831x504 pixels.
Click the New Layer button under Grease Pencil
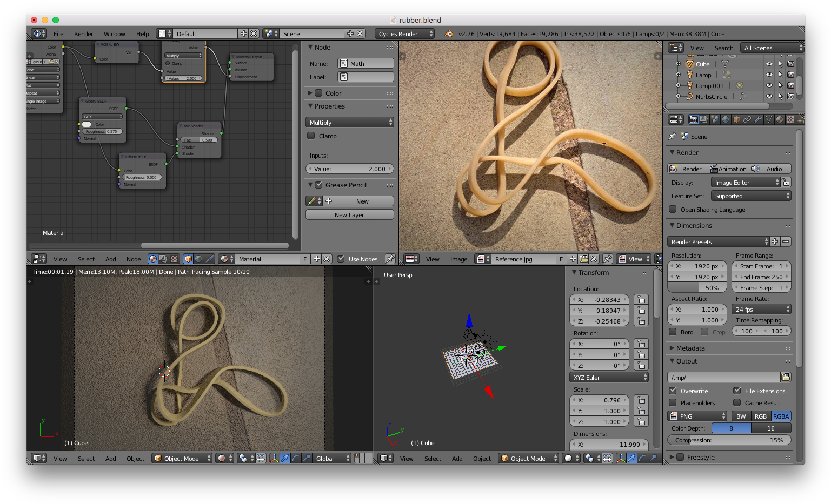pos(349,214)
